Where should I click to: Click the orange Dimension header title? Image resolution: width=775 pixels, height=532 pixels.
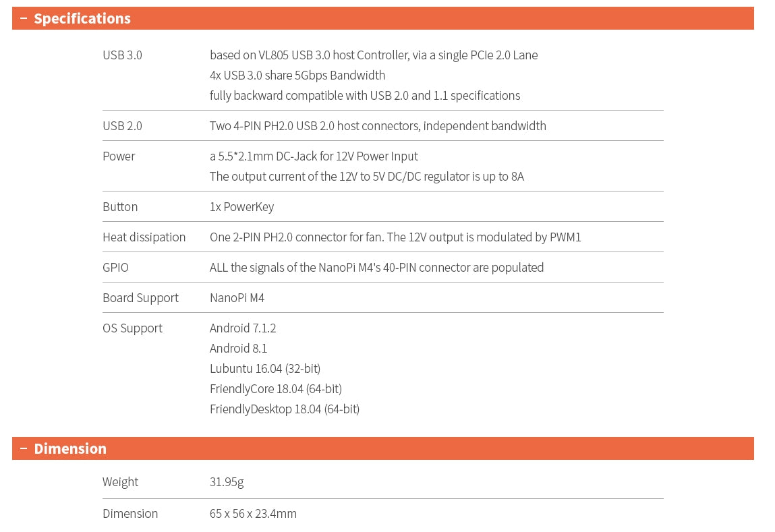tap(70, 449)
